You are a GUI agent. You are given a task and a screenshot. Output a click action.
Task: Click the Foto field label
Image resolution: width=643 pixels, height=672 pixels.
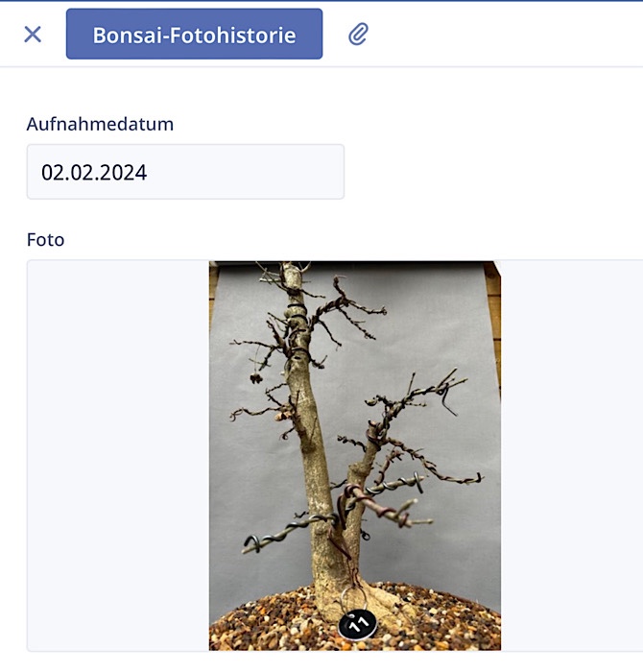tap(45, 240)
